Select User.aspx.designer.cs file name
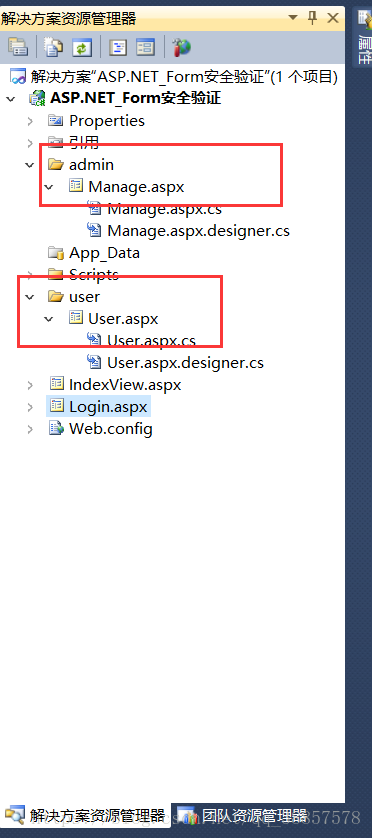 coord(185,363)
